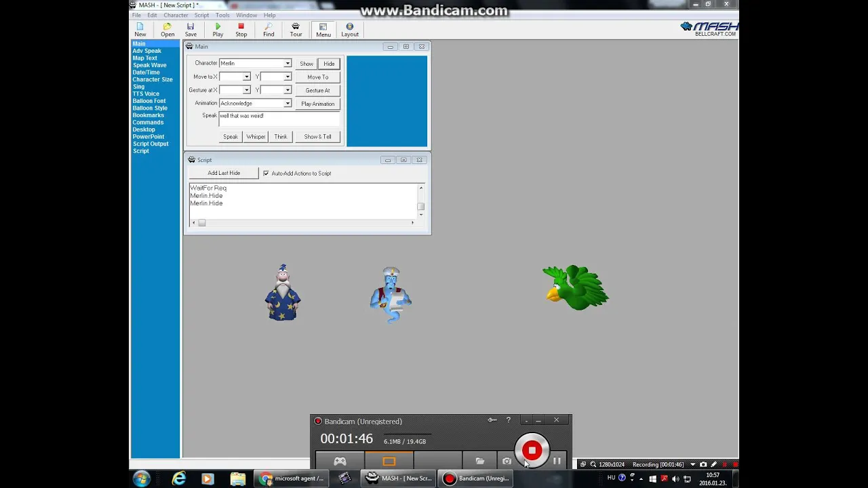Open a script with the Open icon
Image resolution: width=868 pixels, height=488 pixels.
[x=167, y=30]
